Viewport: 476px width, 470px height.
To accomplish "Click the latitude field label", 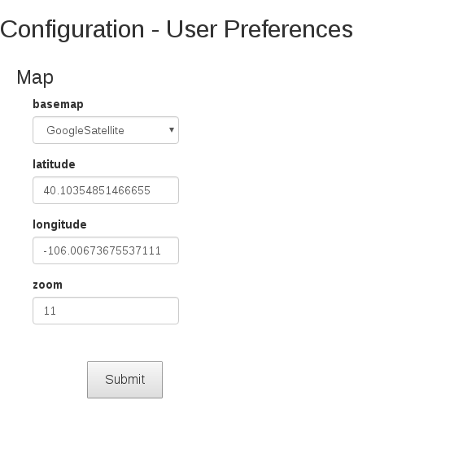I will [x=54, y=164].
